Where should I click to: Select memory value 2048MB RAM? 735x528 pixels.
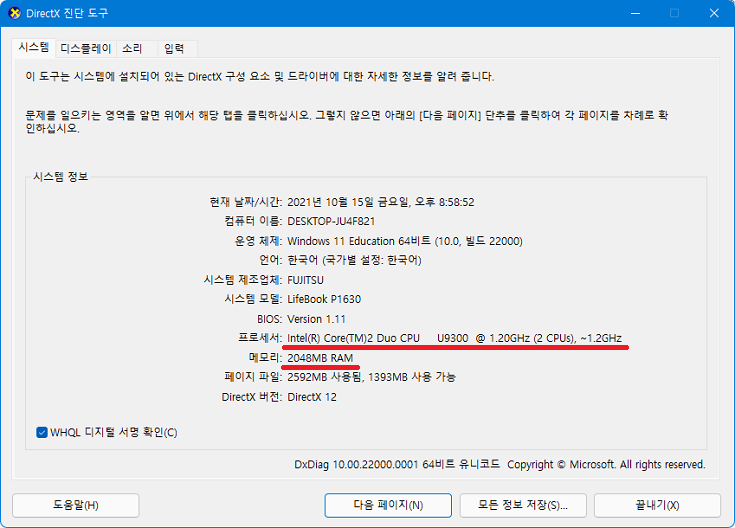(x=320, y=358)
